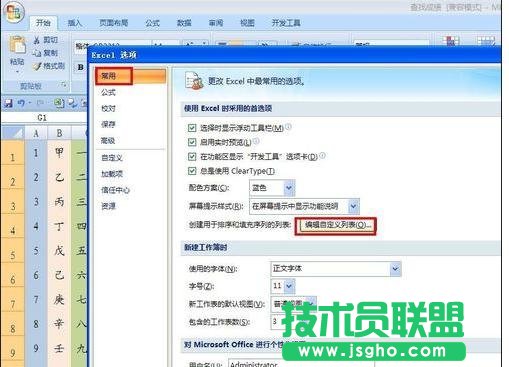Click the cell containing 戊
This screenshot has height=367, width=509.
coord(59,251)
